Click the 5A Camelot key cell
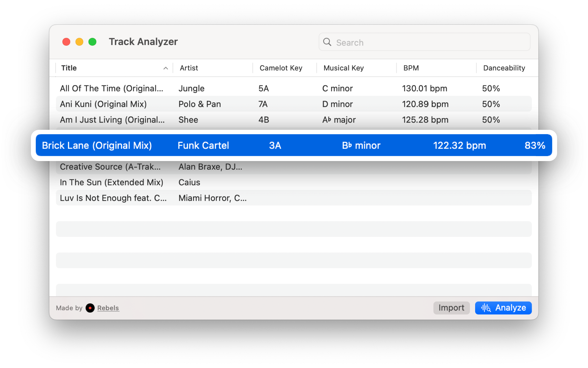Screen dimensions: 588x368 263,88
